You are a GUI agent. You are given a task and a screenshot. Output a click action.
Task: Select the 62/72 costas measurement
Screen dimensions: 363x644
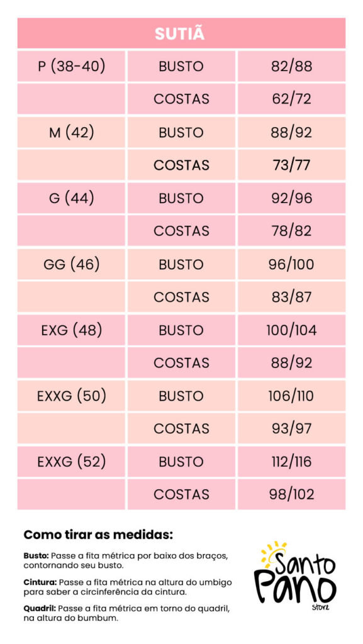(291, 99)
